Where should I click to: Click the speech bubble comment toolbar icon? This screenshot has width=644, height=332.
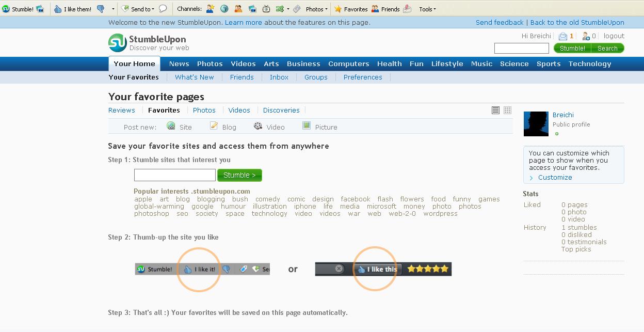[163, 9]
